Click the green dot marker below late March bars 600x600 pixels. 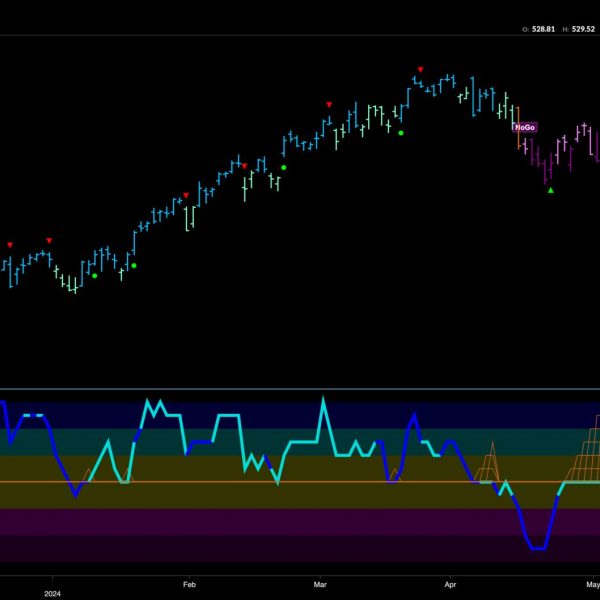point(401,133)
